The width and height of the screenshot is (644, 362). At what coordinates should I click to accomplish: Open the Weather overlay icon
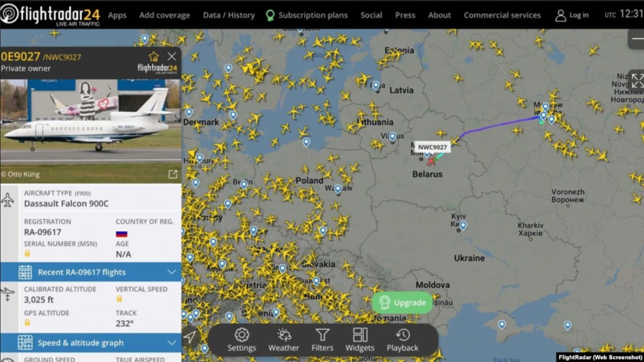[x=284, y=340]
